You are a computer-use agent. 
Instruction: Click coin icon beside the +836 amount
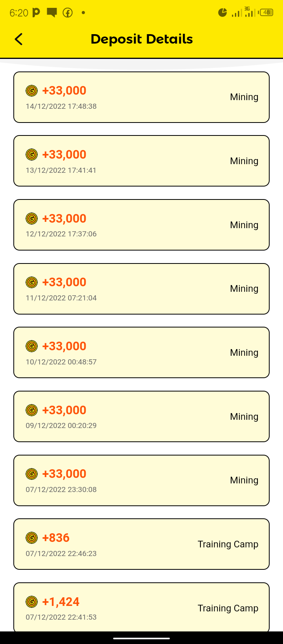click(x=31, y=538)
